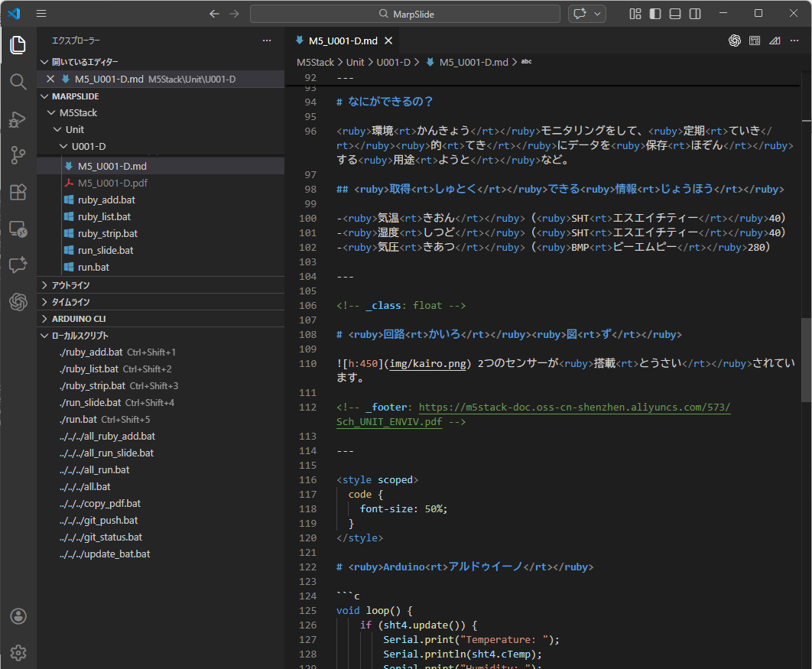Open the Remote Explorer view
The width and height of the screenshot is (812, 669).
pos(18,229)
